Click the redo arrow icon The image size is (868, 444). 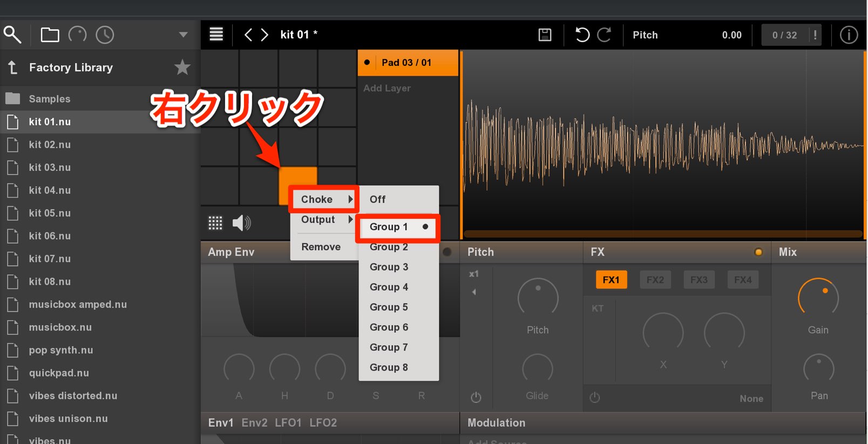[605, 35]
